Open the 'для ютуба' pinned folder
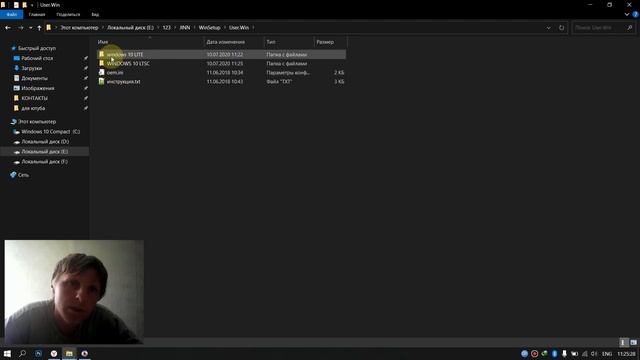This screenshot has height=360, width=640. [33, 108]
